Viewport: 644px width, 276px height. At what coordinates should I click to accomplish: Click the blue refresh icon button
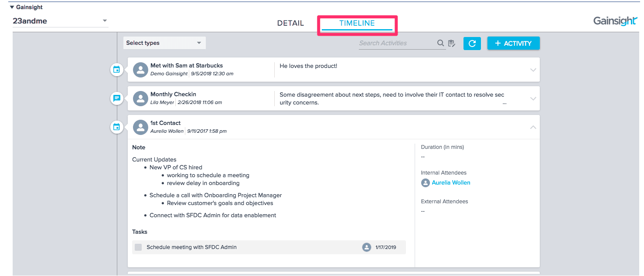coord(472,43)
